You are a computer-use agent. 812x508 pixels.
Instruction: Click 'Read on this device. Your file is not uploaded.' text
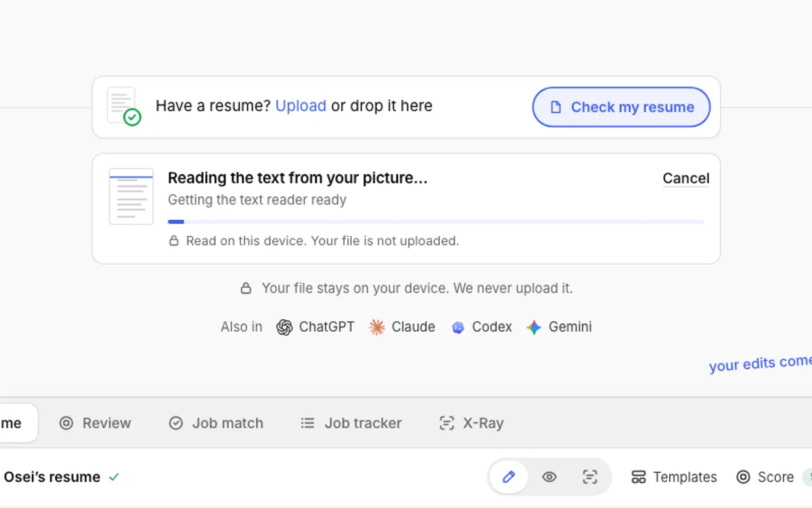pos(323,240)
